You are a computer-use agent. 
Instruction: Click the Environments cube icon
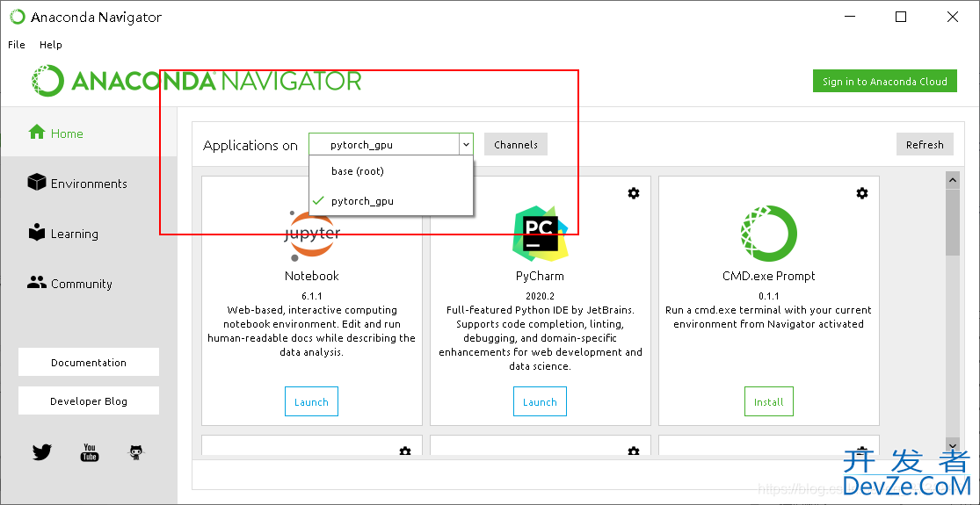[37, 183]
